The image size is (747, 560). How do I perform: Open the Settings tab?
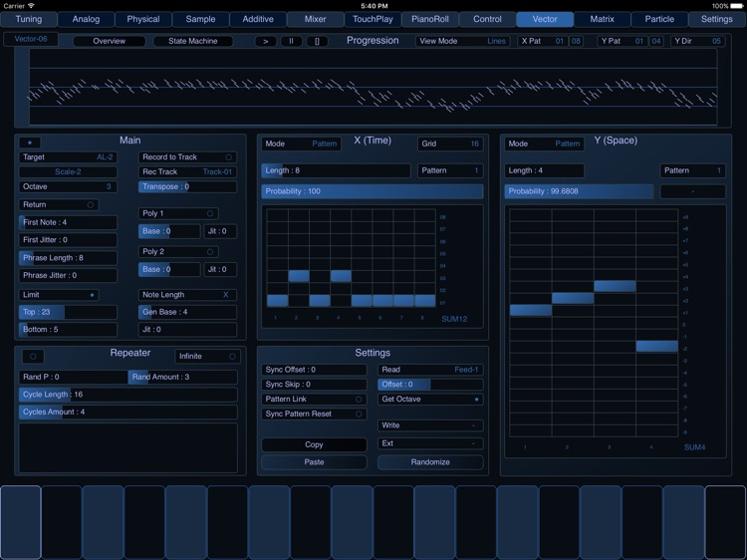717,19
